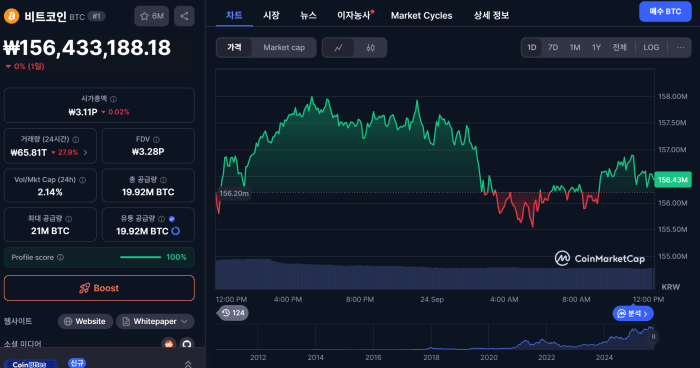Screen dimensions: 700x368
Task: Open the share icon button
Action: pos(184,16)
